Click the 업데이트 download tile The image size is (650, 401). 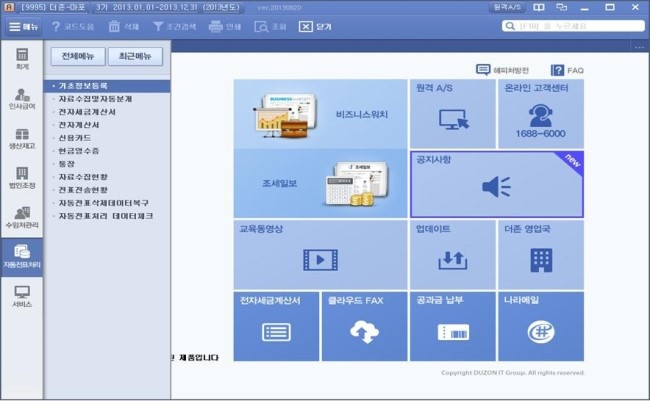point(453,255)
